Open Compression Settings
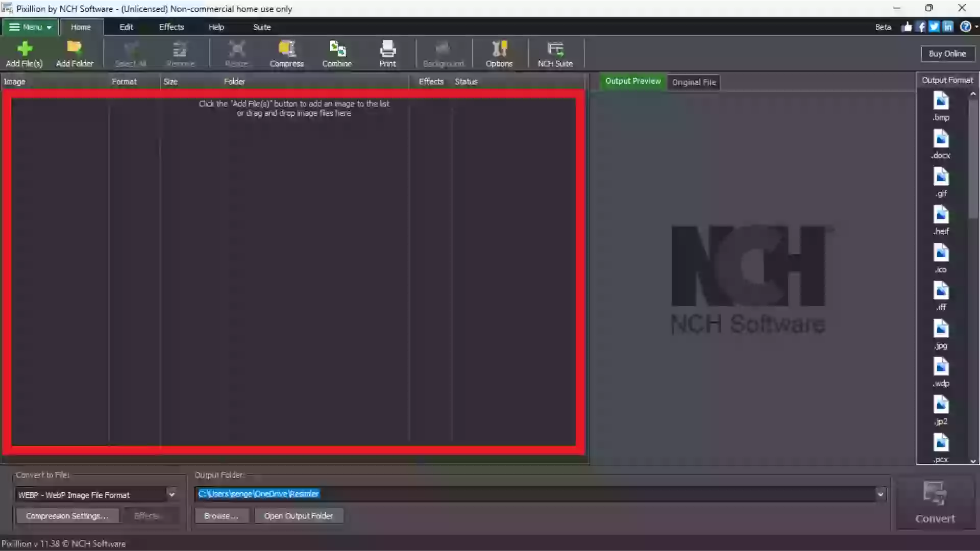Screen dimensions: 980x551 click(x=67, y=516)
